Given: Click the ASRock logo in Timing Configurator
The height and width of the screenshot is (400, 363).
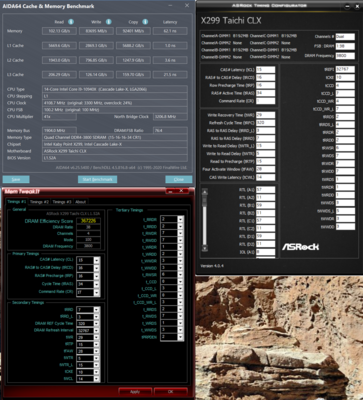Looking at the screenshot, I should click(x=301, y=247).
